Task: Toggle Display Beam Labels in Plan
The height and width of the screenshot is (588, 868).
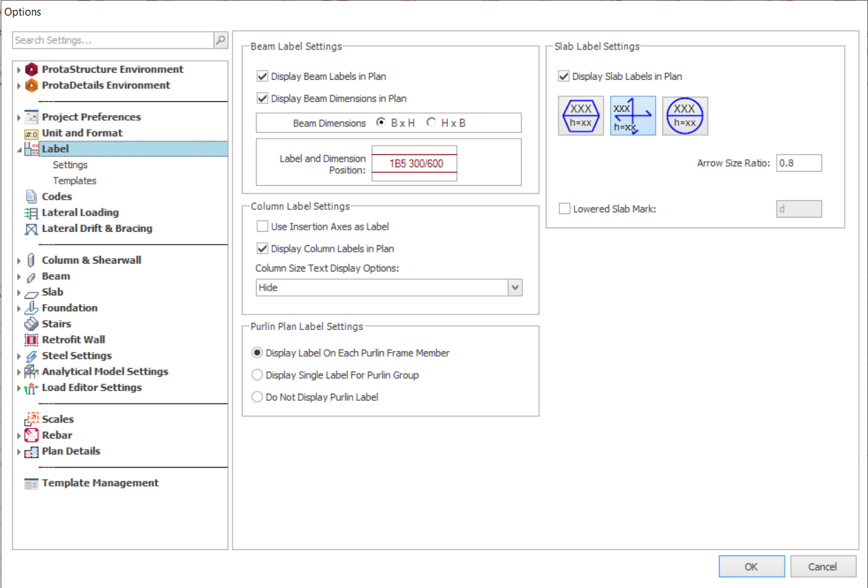Action: [x=262, y=76]
